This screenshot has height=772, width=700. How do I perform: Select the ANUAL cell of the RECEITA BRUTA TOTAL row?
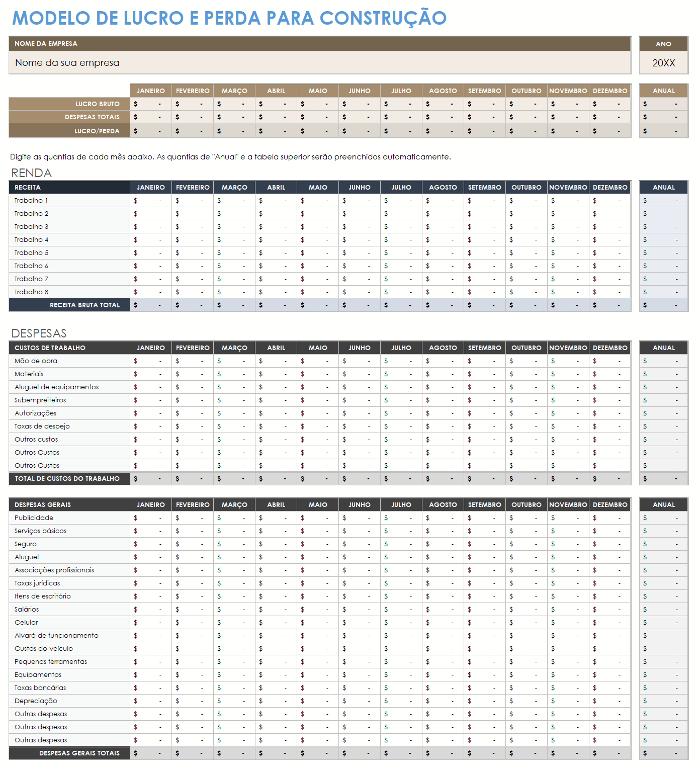click(664, 305)
